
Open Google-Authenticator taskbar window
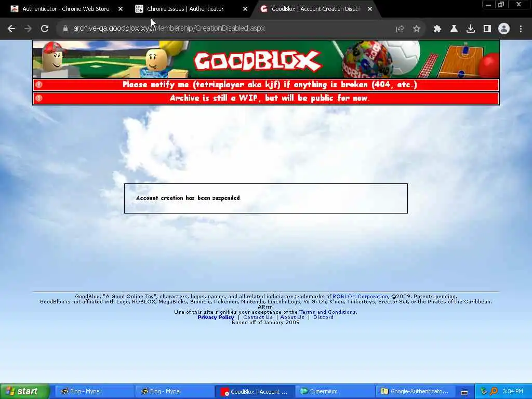click(414, 392)
